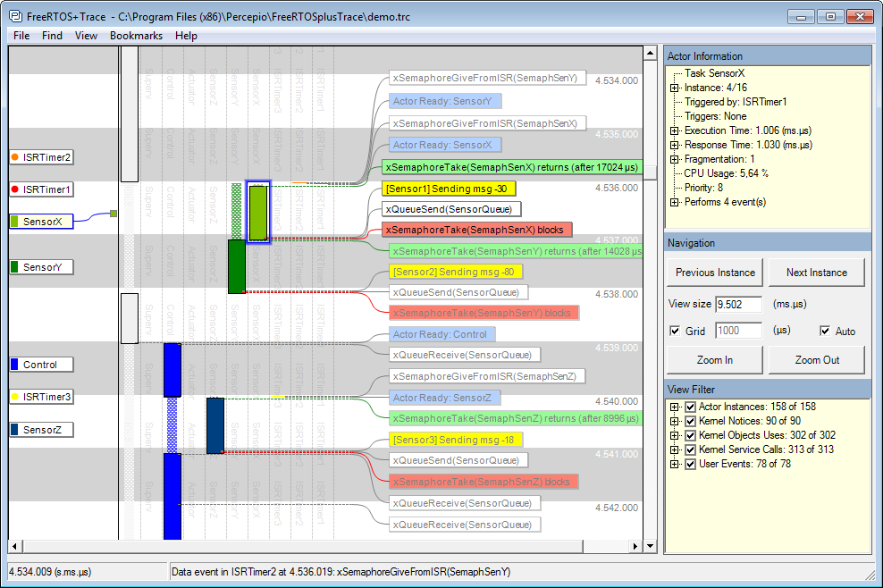Screen dimensions: 883x588
Task: Select 'xSemaphoreTake(SemaphSenY) blocks' event
Action: tap(484, 313)
